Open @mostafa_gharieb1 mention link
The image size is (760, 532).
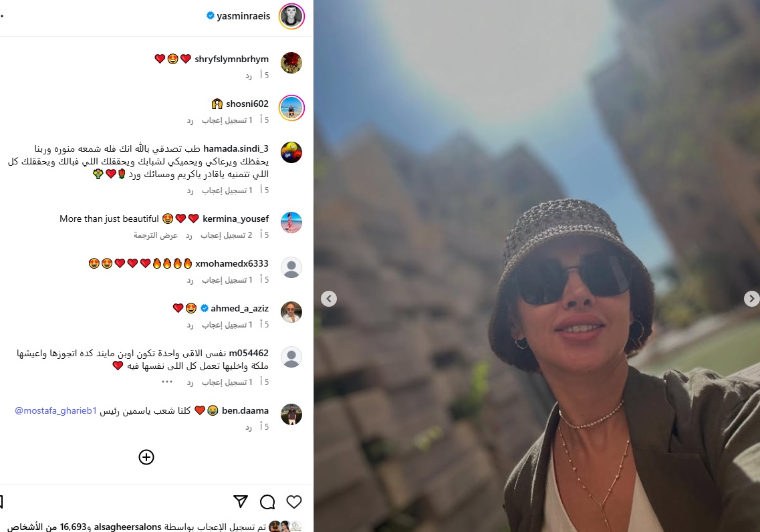(x=55, y=410)
